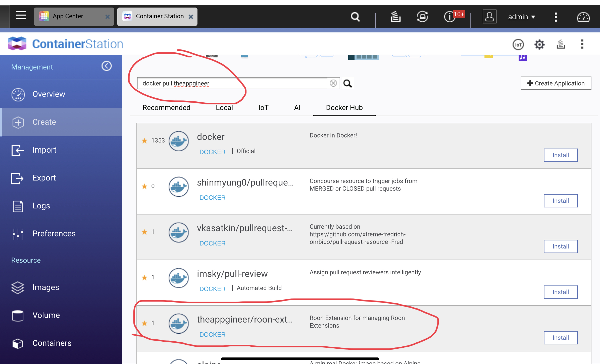Open Container Station more options menu
Image resolution: width=600 pixels, height=364 pixels.
point(582,44)
